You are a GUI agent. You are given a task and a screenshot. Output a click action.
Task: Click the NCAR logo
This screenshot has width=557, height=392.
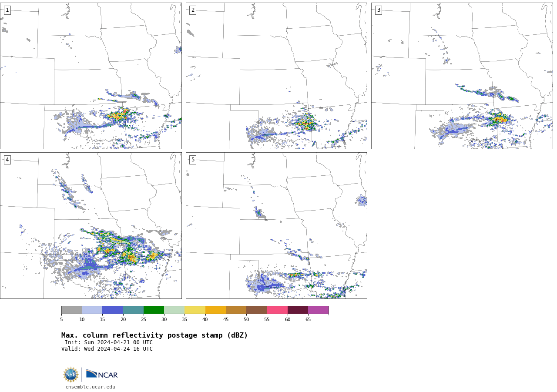coord(102,374)
